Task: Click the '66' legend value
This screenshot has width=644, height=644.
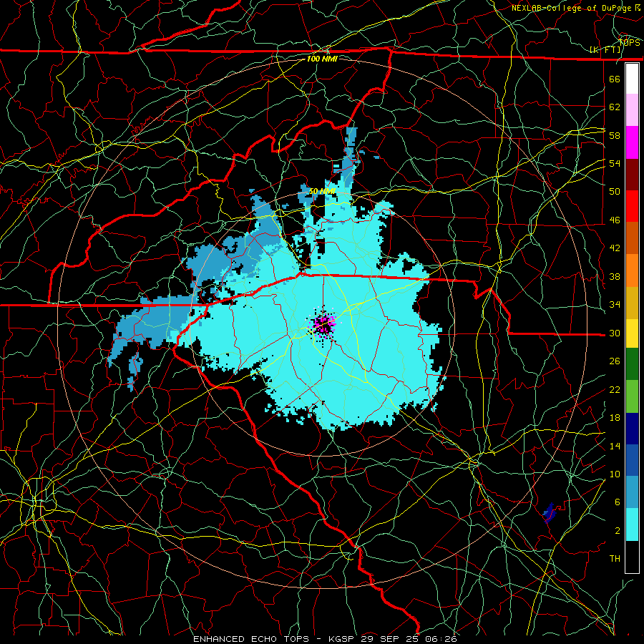Action: coord(615,79)
